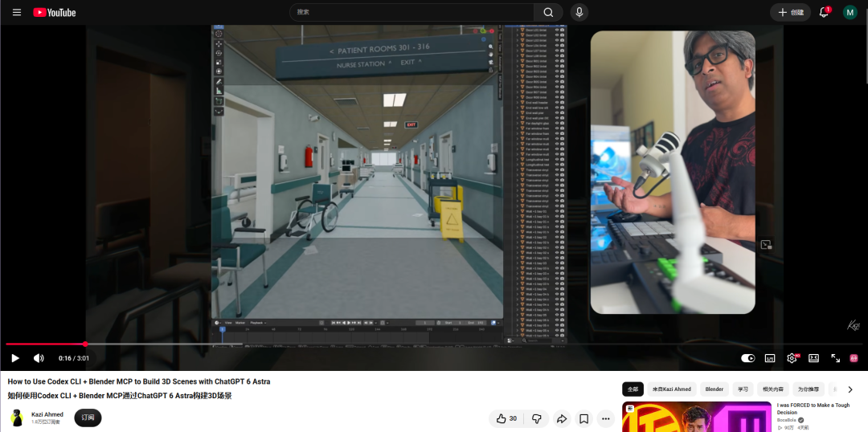The width and height of the screenshot is (868, 432).
Task: Subscribe with the 订阅 button
Action: [88, 418]
